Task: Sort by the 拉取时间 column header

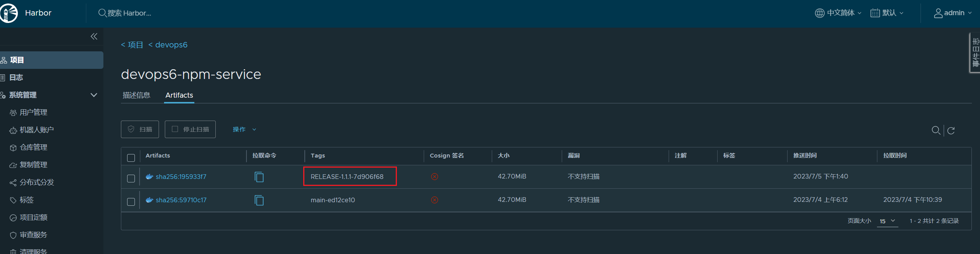Action: click(895, 156)
